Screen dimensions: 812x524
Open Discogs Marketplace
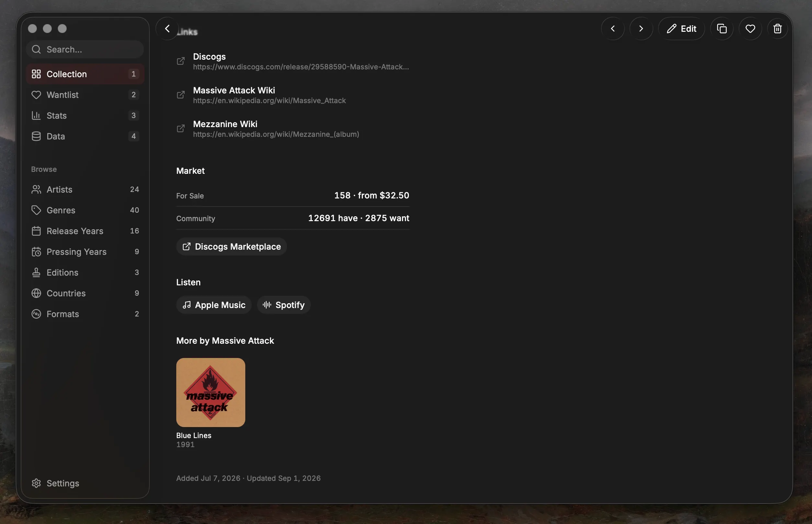[231, 246]
